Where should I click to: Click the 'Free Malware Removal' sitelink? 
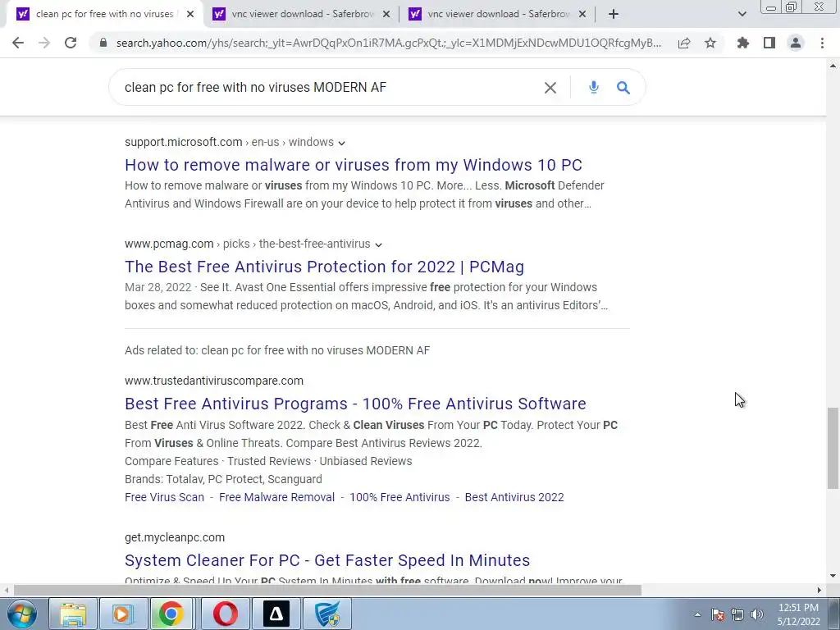coord(277,497)
